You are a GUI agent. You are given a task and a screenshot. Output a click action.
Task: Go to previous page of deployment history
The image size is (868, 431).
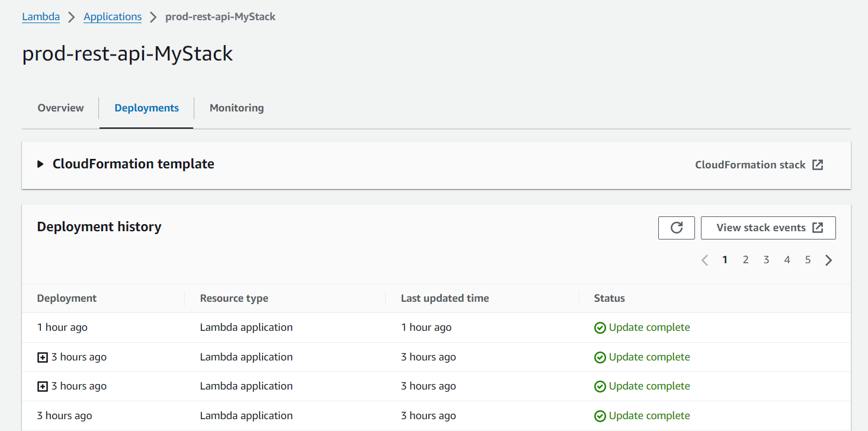click(x=704, y=260)
